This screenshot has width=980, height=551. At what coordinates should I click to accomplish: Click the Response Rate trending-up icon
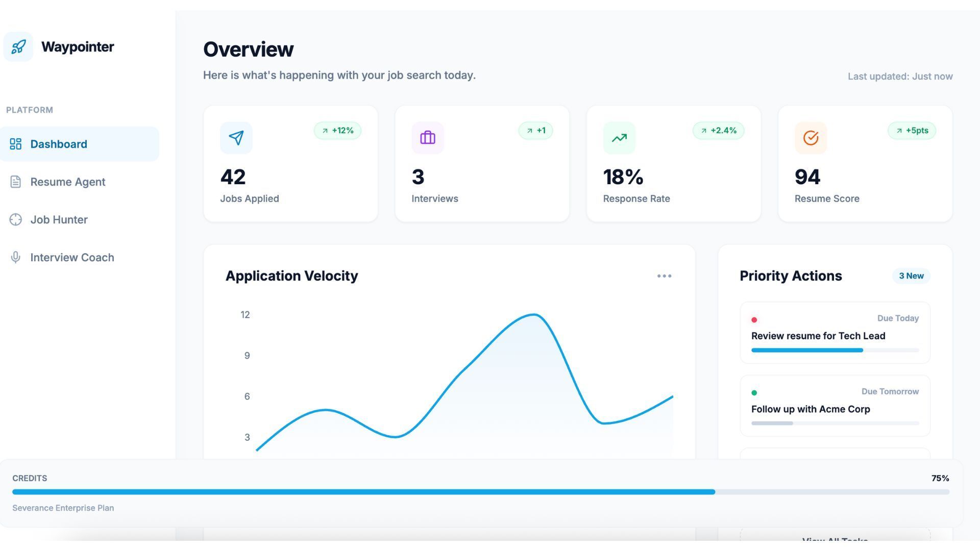tap(619, 138)
